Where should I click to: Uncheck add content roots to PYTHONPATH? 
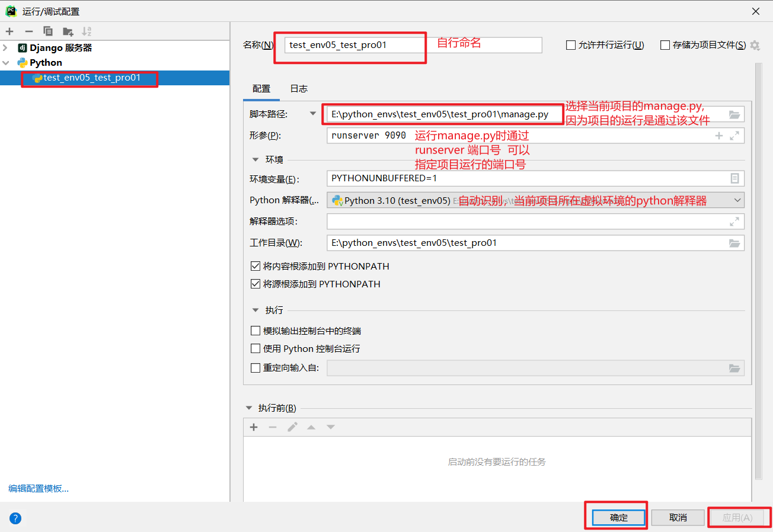click(255, 267)
